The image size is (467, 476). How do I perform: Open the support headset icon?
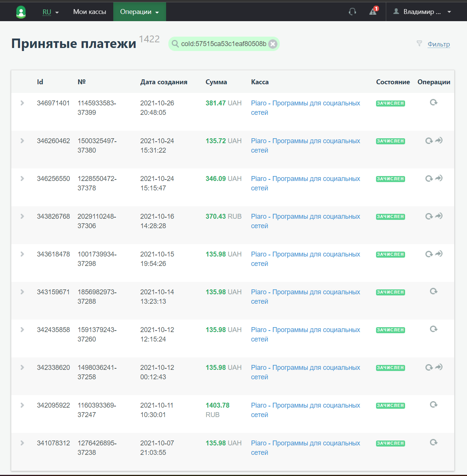tap(352, 12)
